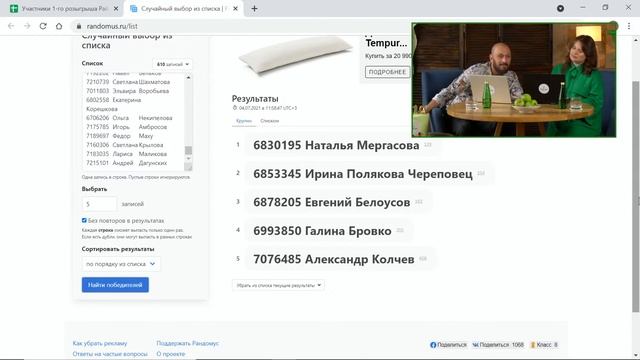Click list row '7160306 Светлана Крылова'
Image resolution: width=640 pixels, height=360 pixels.
(x=124, y=145)
